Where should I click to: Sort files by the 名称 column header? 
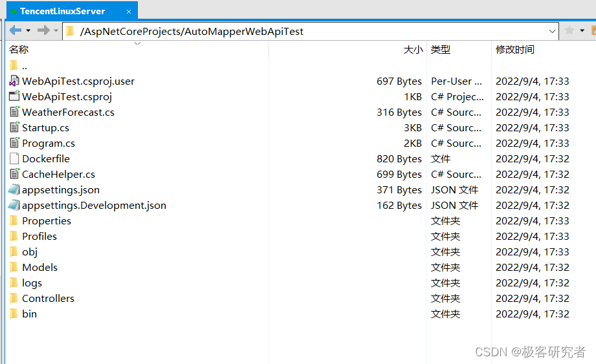(19, 50)
